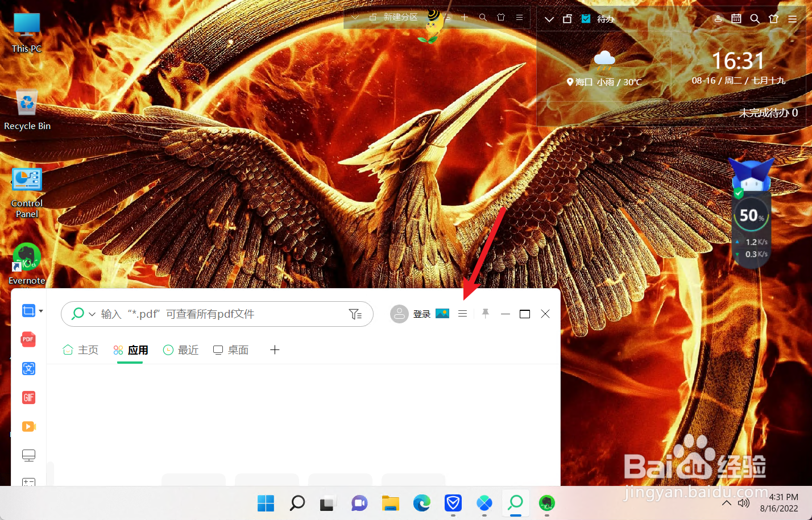Viewport: 812px width, 520px height.
Task: Click search icon in 新建分区 bar
Action: click(x=483, y=18)
